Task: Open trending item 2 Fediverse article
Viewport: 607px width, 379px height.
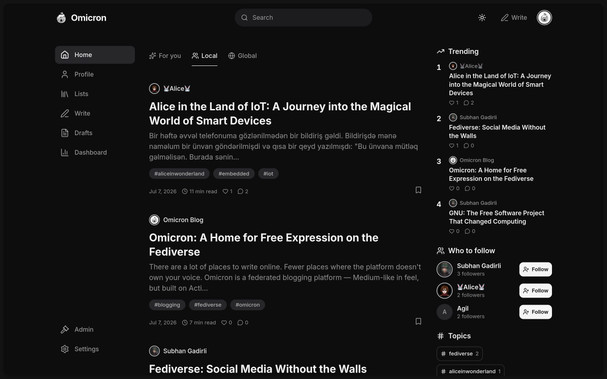Action: click(497, 132)
